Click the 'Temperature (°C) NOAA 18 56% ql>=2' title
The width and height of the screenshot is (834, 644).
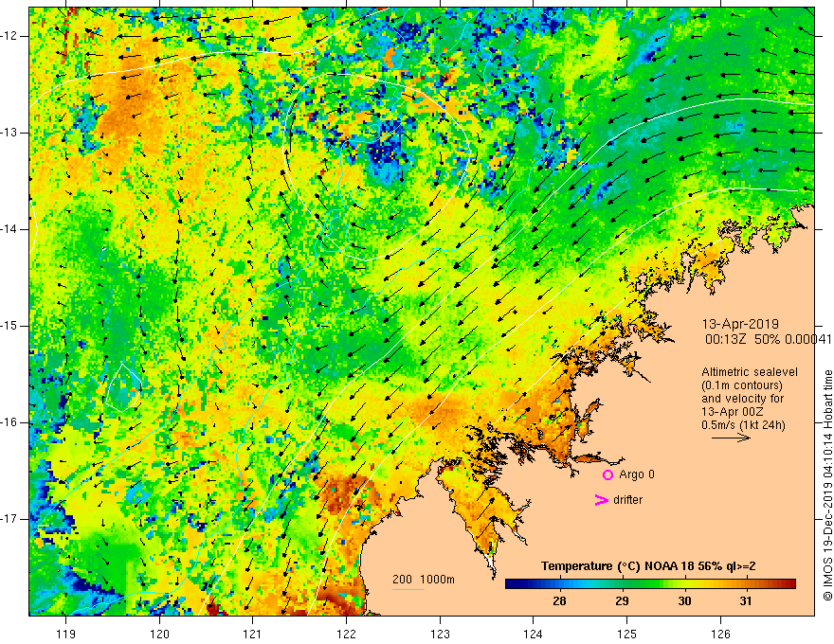coord(648,566)
